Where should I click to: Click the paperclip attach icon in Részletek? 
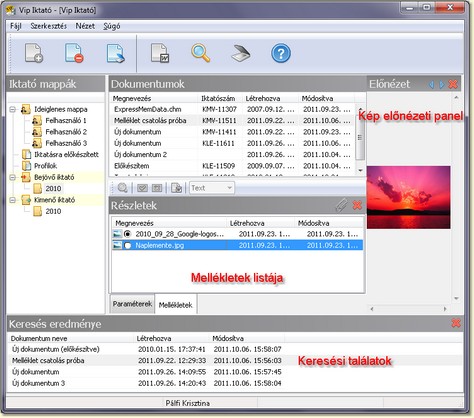click(x=342, y=205)
